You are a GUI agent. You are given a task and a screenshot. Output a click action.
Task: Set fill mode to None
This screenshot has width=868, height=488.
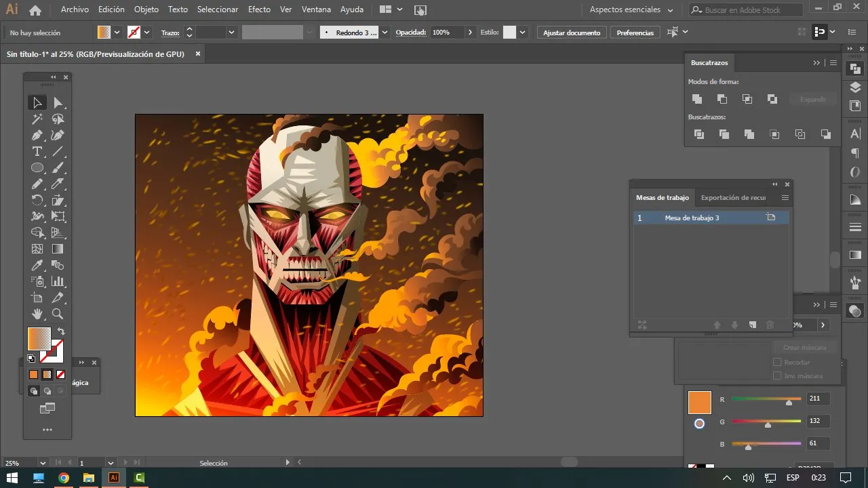pos(60,374)
